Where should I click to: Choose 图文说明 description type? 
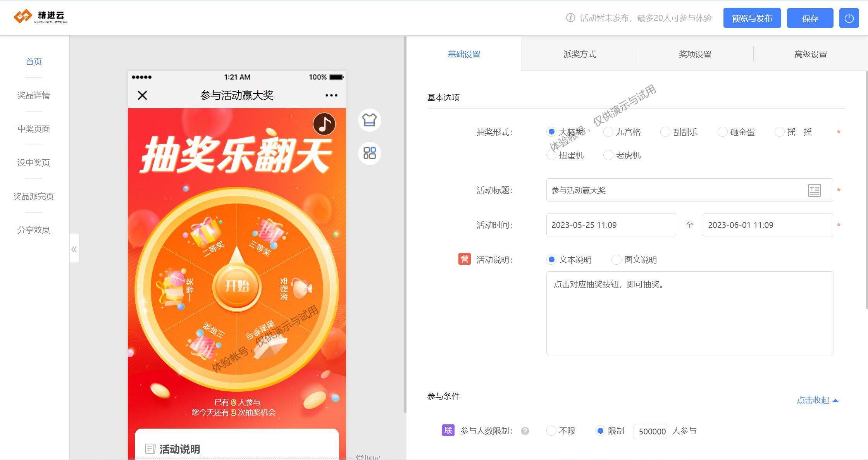616,260
